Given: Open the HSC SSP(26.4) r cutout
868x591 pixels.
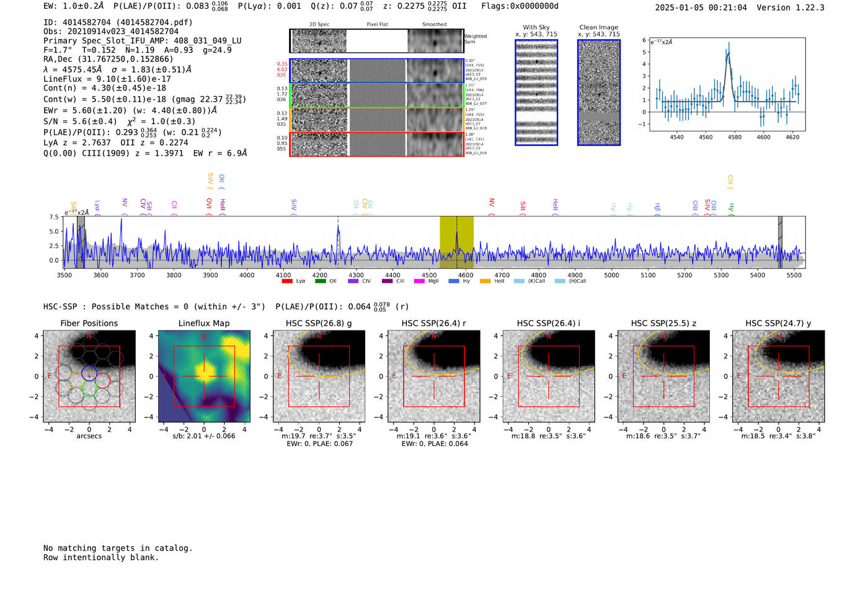Looking at the screenshot, I should (x=434, y=376).
